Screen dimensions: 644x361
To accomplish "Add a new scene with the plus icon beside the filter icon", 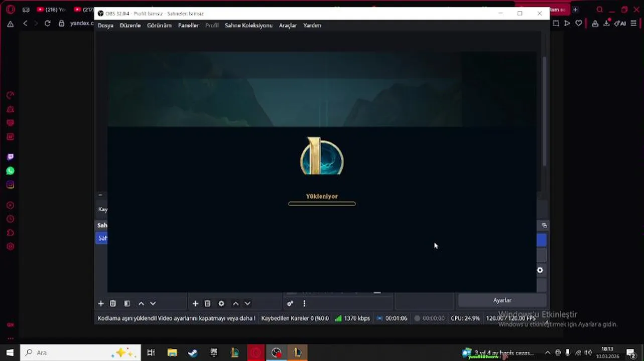I will click(100, 303).
